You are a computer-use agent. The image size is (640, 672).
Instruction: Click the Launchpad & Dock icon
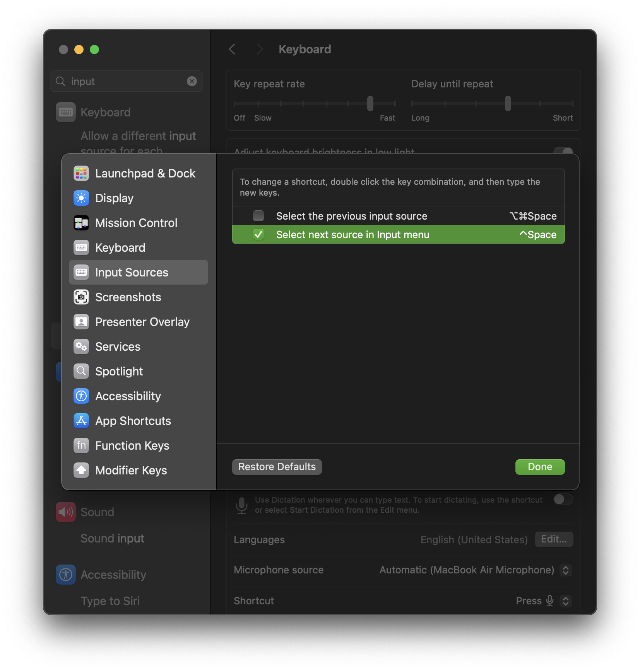[81, 173]
